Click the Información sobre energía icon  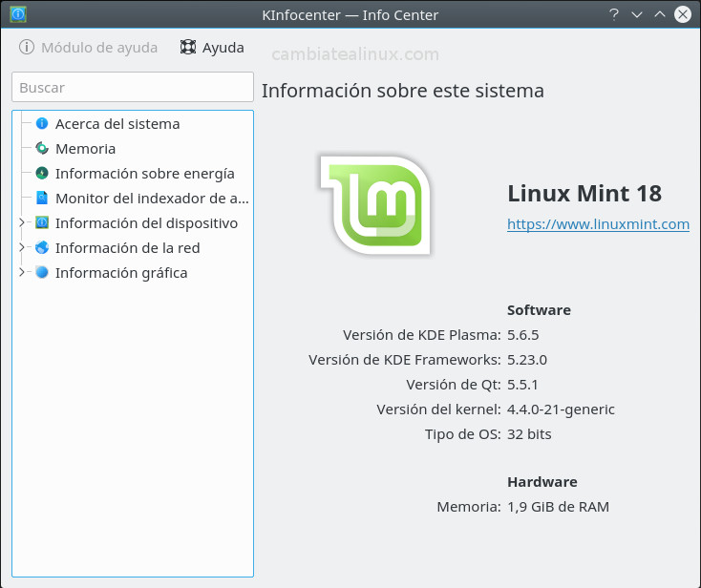click(42, 173)
